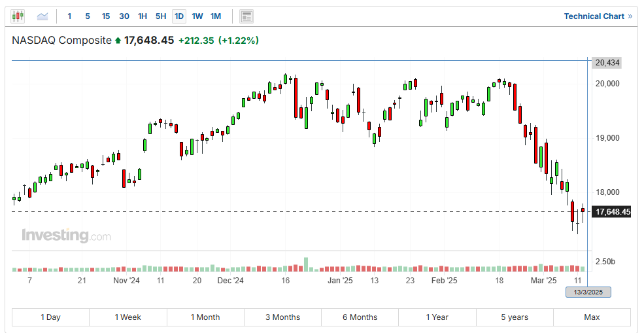Click the 17,648.45 current price label

[612, 211]
